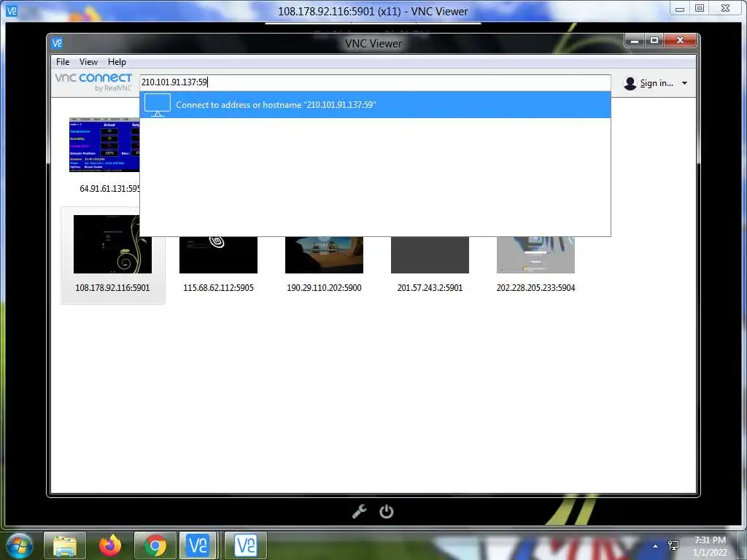This screenshot has height=560, width=747.
Task: Show hidden system tray icons
Action: point(656,546)
